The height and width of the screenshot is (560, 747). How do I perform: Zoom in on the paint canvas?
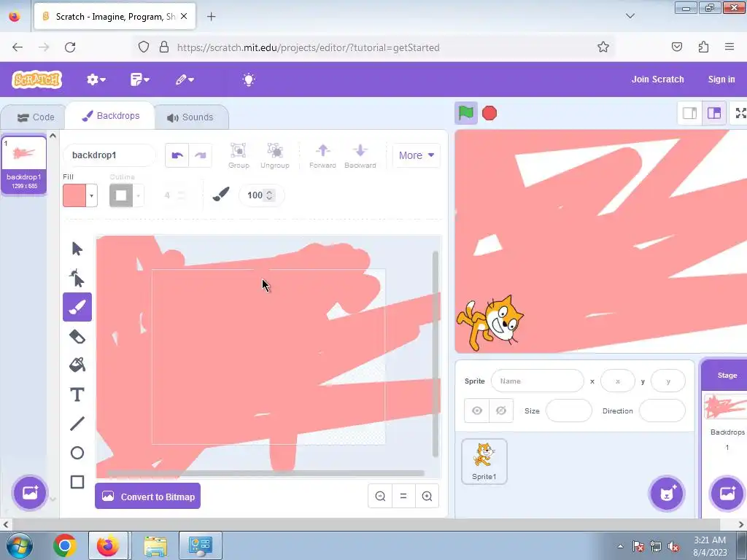click(x=427, y=496)
